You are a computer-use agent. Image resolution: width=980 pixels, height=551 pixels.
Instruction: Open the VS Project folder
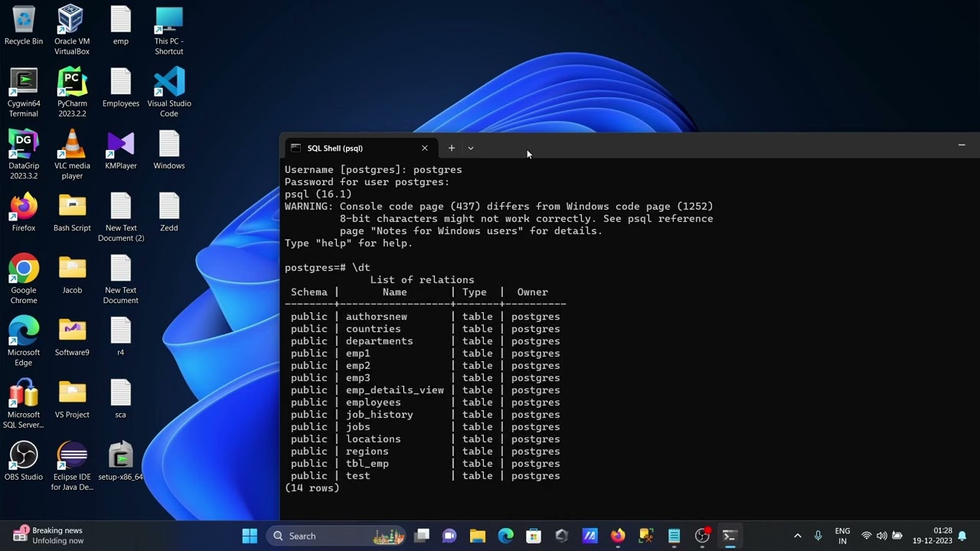(x=72, y=399)
